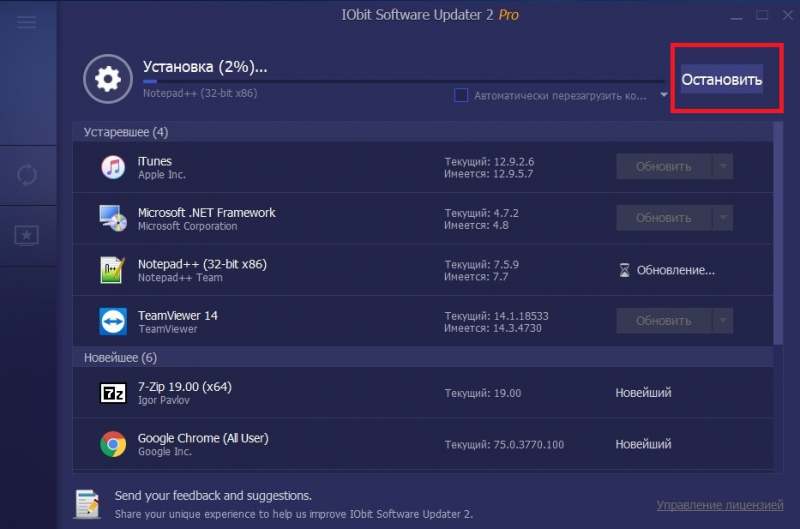The width and height of the screenshot is (800, 529).
Task: Click the hourglass icon beside Обновление
Action: click(624, 270)
